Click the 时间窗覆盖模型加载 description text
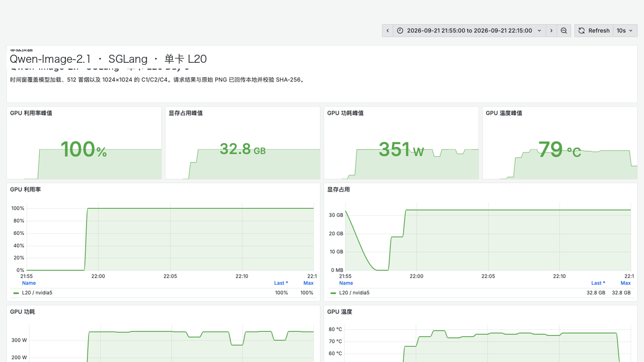644x362 pixels. (x=157, y=80)
